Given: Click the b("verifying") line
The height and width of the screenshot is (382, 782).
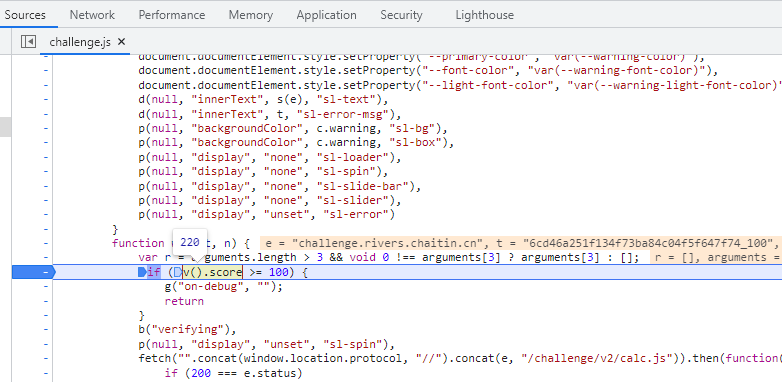Looking at the screenshot, I should tap(187, 330).
